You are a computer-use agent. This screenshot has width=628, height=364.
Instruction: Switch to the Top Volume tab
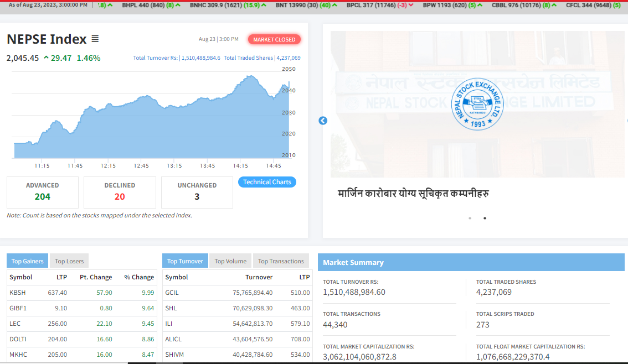pyautogui.click(x=230, y=261)
